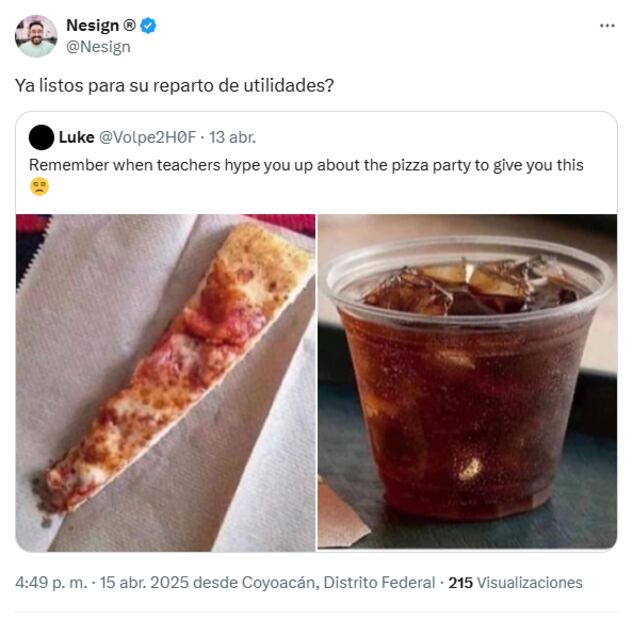Click the tweet text about reparto de utilidades
The image size is (633, 620).
(x=174, y=86)
